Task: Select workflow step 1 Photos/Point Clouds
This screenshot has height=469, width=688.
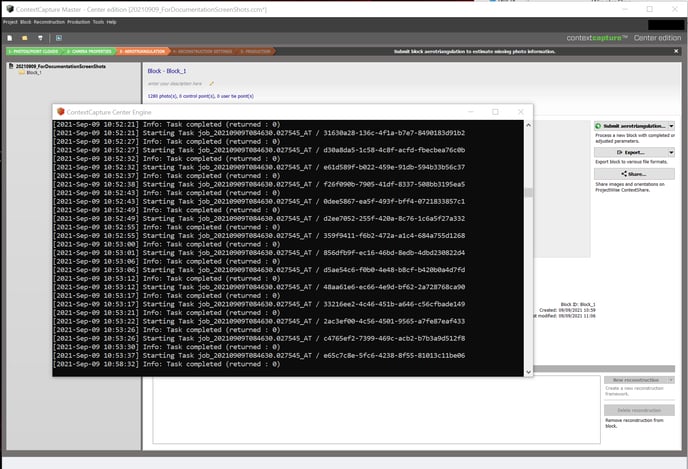Action: [33, 51]
